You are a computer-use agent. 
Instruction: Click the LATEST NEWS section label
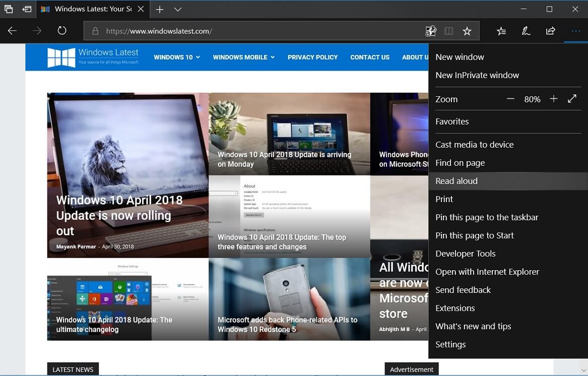73,369
